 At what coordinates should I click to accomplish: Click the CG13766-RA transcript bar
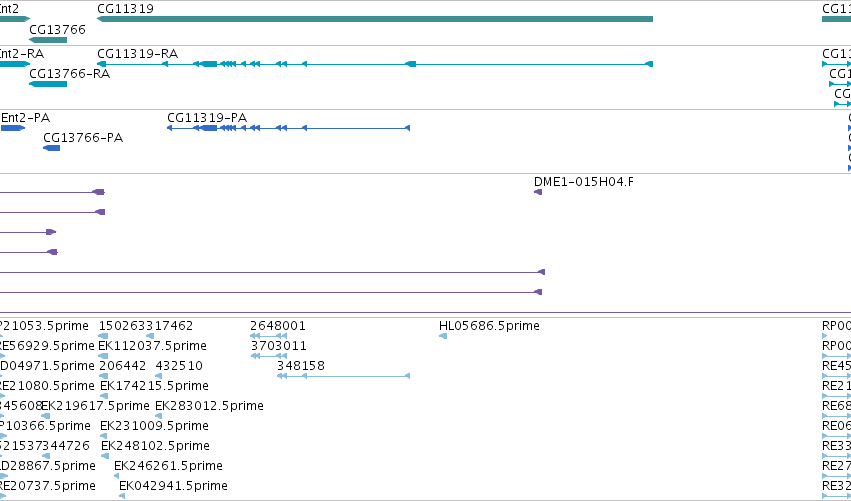(x=48, y=84)
